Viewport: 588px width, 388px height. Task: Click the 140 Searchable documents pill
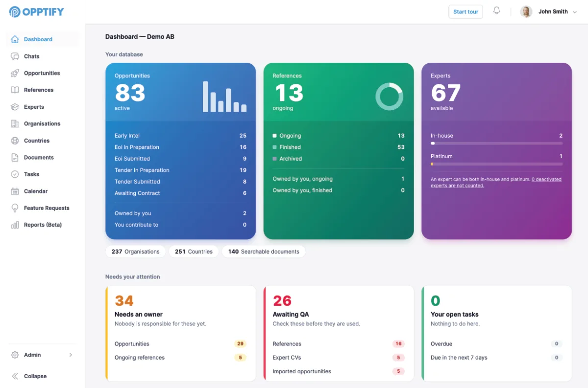tap(264, 252)
